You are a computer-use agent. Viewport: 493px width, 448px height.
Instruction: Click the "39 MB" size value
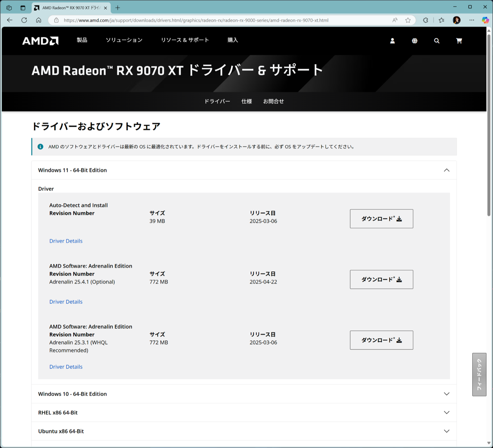tap(157, 221)
